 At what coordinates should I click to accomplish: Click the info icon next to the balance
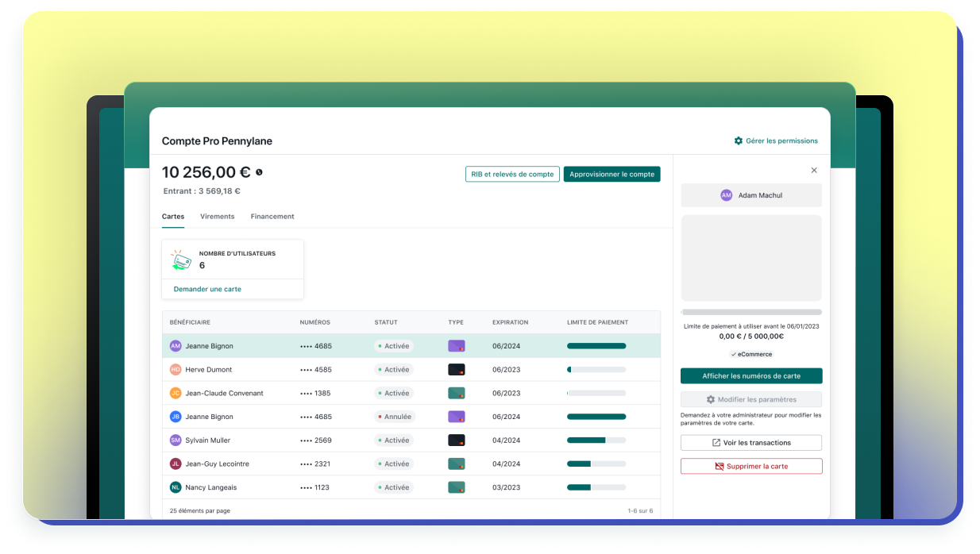pyautogui.click(x=259, y=172)
